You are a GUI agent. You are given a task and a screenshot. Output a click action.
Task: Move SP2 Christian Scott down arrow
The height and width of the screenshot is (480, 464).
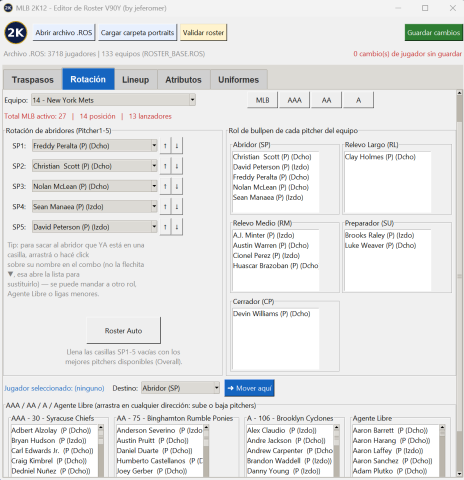177,166
